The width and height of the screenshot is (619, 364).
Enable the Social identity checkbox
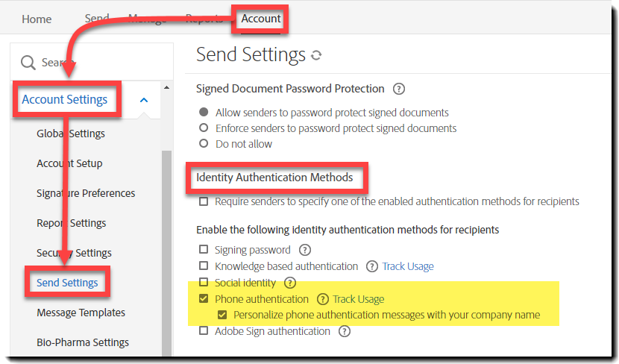point(204,282)
